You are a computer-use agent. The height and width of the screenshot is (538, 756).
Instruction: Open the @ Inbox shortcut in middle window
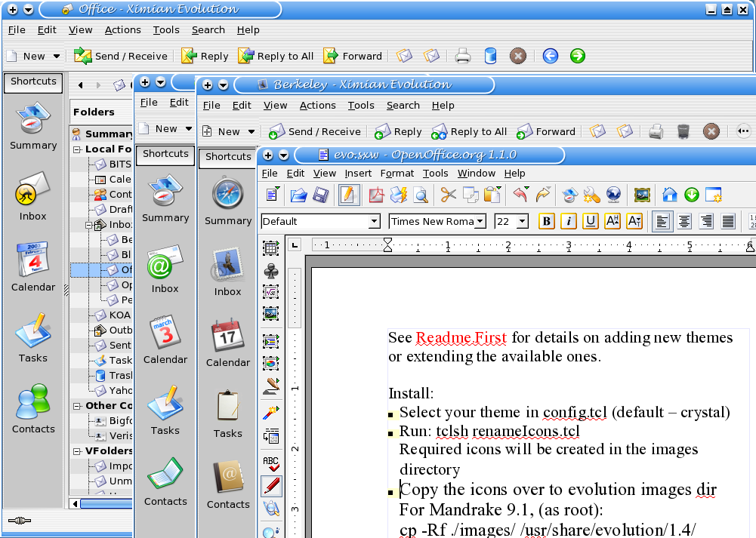165,269
